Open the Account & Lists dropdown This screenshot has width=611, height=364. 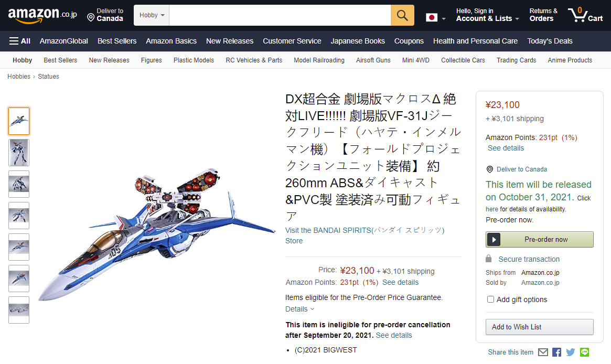pos(487,15)
